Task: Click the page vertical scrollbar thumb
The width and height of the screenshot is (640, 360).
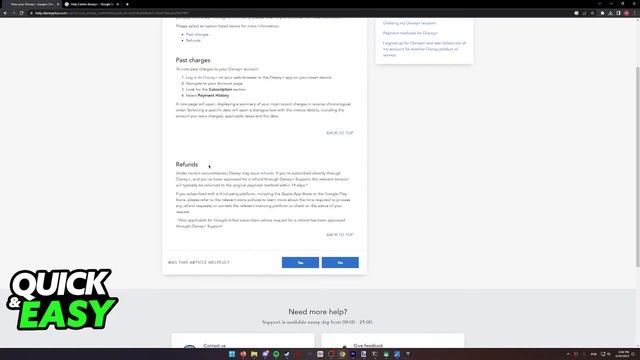Action: click(x=638, y=167)
